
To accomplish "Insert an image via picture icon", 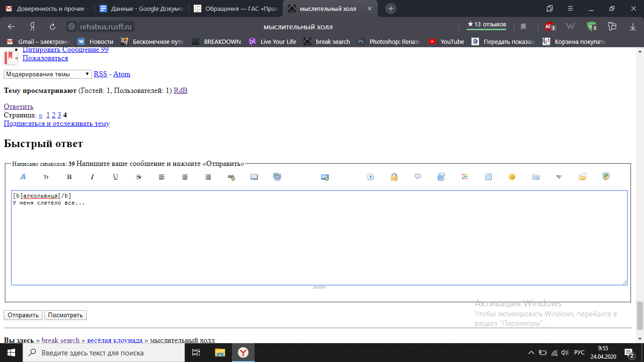I will point(325,177).
